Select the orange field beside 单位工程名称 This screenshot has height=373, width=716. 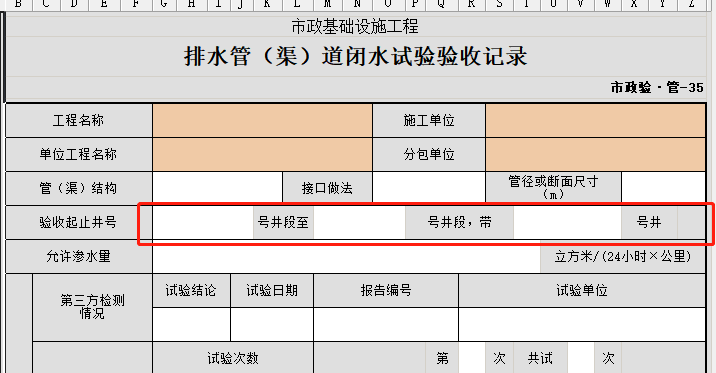(x=263, y=155)
